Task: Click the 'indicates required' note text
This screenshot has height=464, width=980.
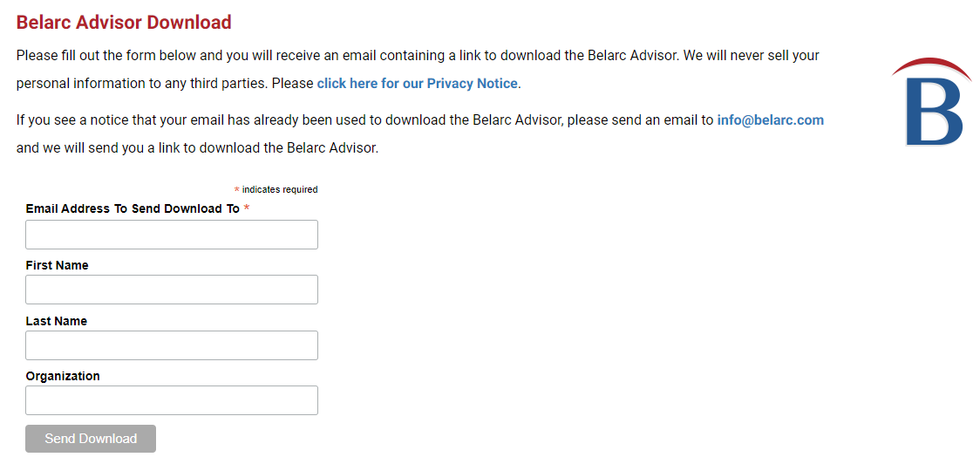Action: point(280,189)
